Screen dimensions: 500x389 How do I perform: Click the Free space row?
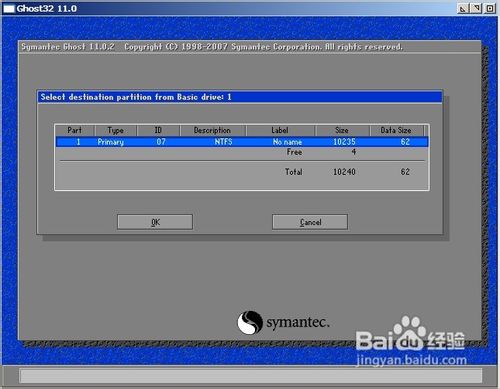tap(242, 152)
